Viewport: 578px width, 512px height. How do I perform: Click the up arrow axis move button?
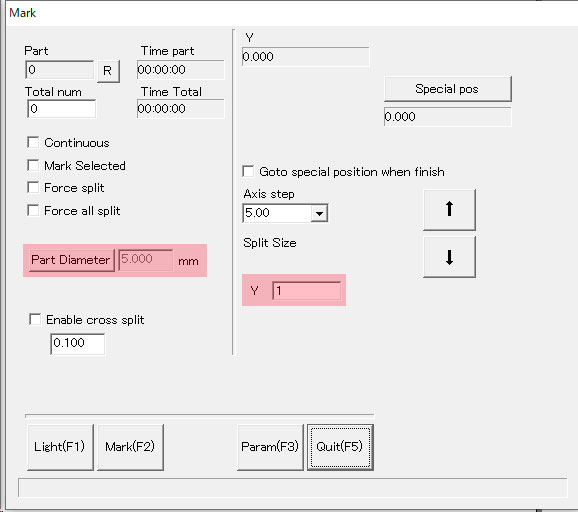(x=449, y=210)
